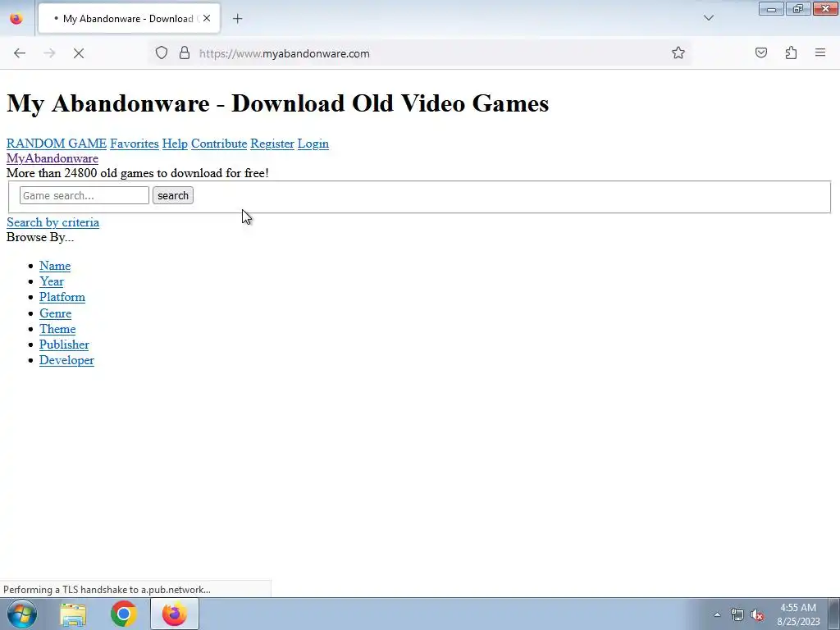The width and height of the screenshot is (840, 630).
Task: Restore down the Firefox window
Action: coord(798,8)
